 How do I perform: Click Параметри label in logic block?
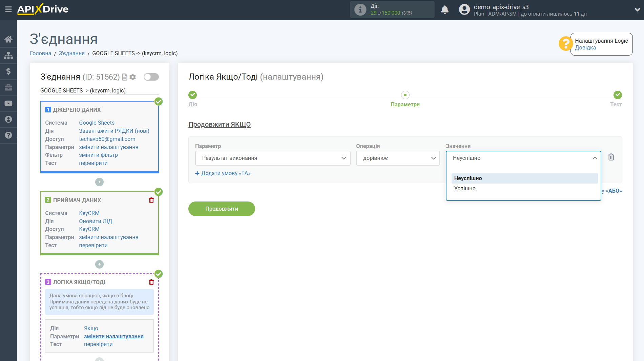(x=64, y=336)
